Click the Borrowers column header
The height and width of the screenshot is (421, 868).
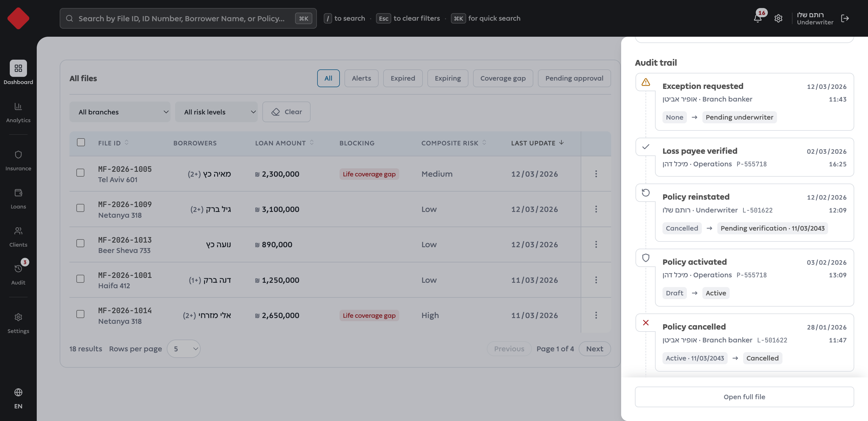point(195,143)
